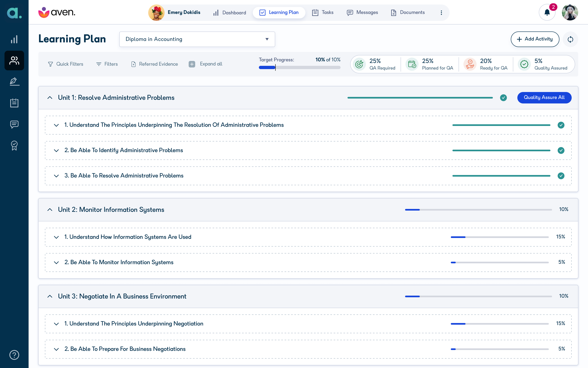This screenshot has width=588, height=368.
Task: Click '10% of 10%' target progress value
Action: (328, 60)
